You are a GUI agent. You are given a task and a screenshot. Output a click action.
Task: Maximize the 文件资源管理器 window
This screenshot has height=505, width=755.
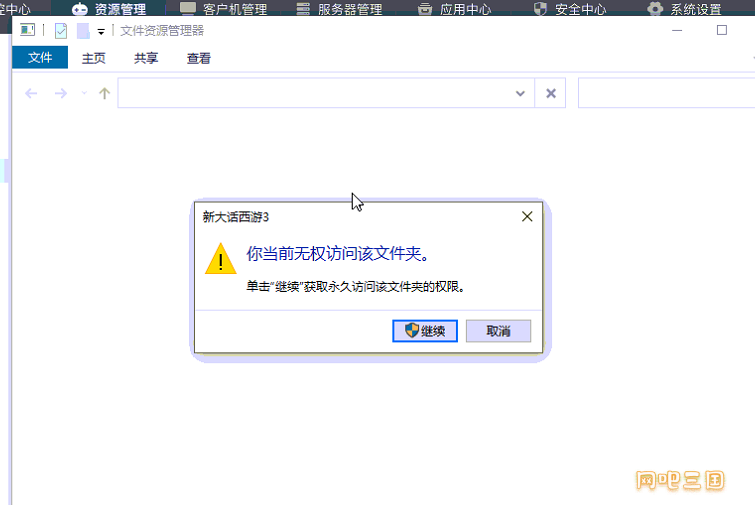tap(722, 30)
